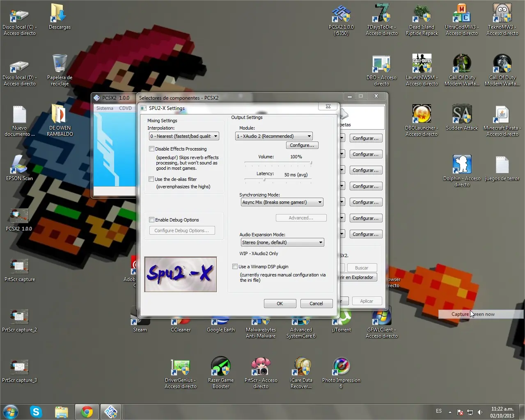Open iCare Data Recovery icon
Image resolution: width=525 pixels, height=420 pixels.
[x=301, y=372]
